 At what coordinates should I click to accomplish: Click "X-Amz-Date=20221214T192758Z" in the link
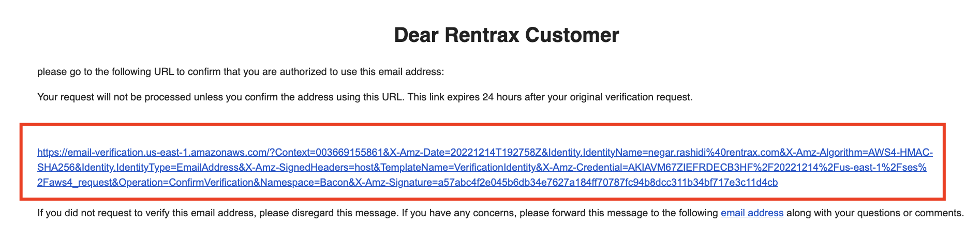pos(466,153)
